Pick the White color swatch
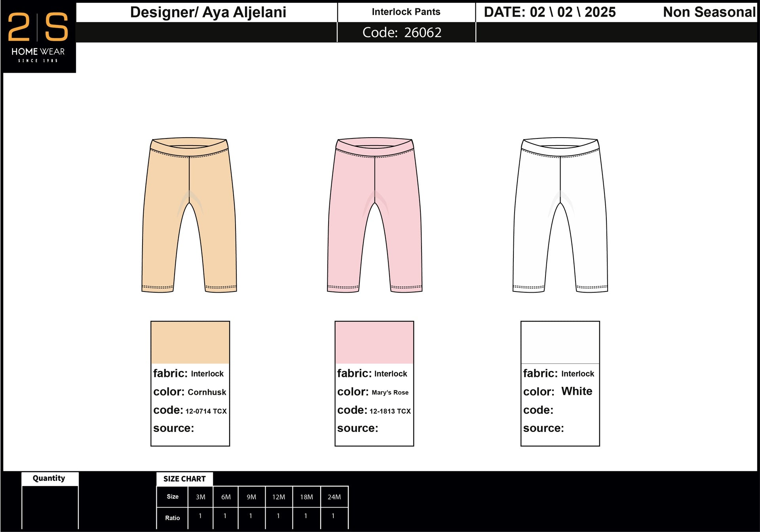Viewport: 760px width, 532px height. [x=560, y=343]
